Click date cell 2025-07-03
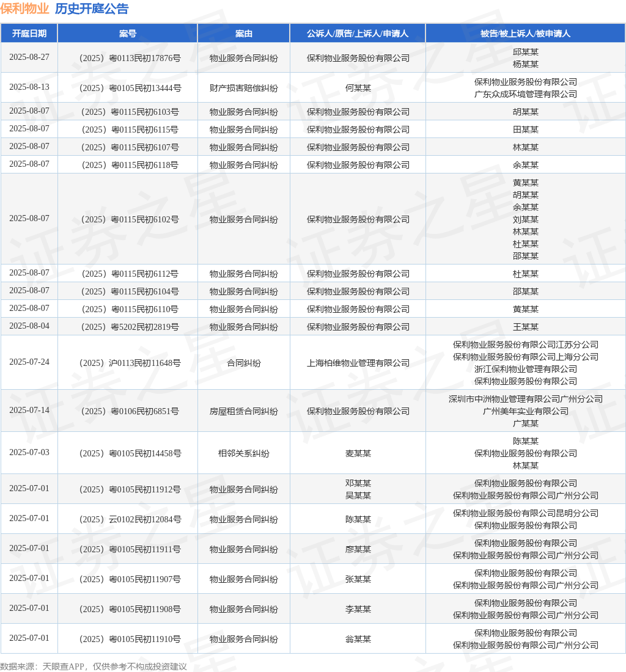Viewport: 626px width, 672px height. click(29, 452)
